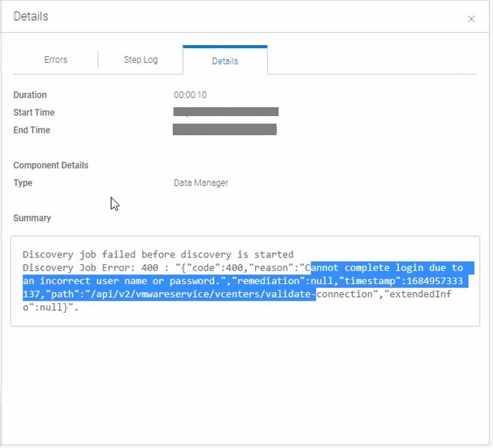
Task: Click the Type field label
Action: click(23, 183)
